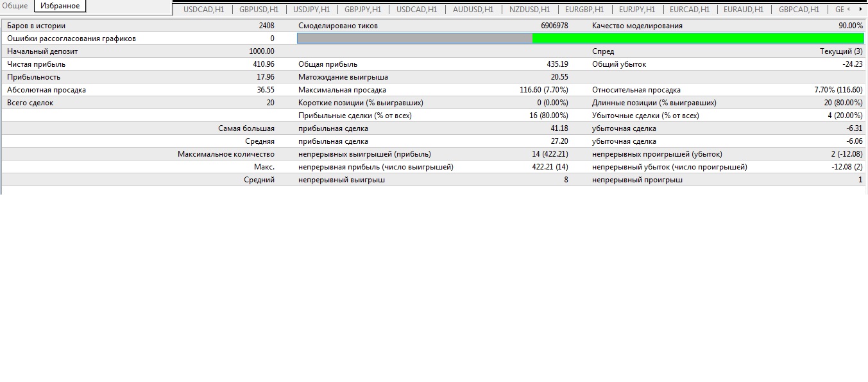Open the AUDUSD,H1 chart tab
Screen dimensions: 868x382
473,10
